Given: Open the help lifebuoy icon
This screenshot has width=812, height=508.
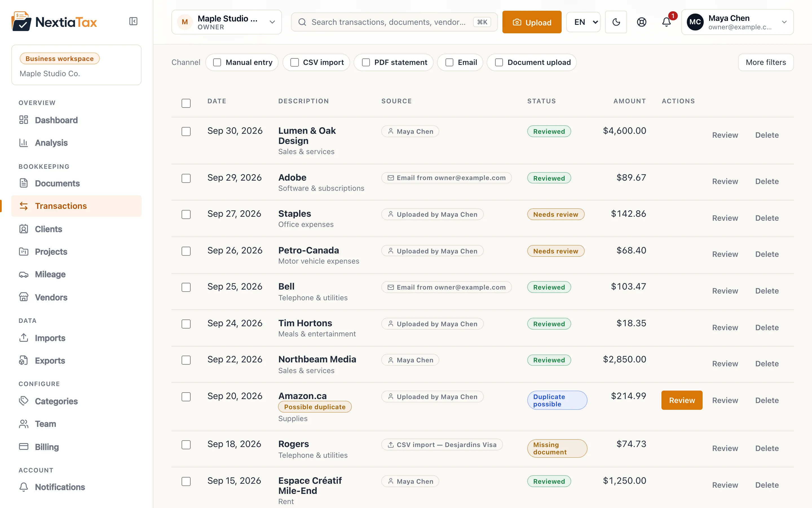Looking at the screenshot, I should click(641, 22).
